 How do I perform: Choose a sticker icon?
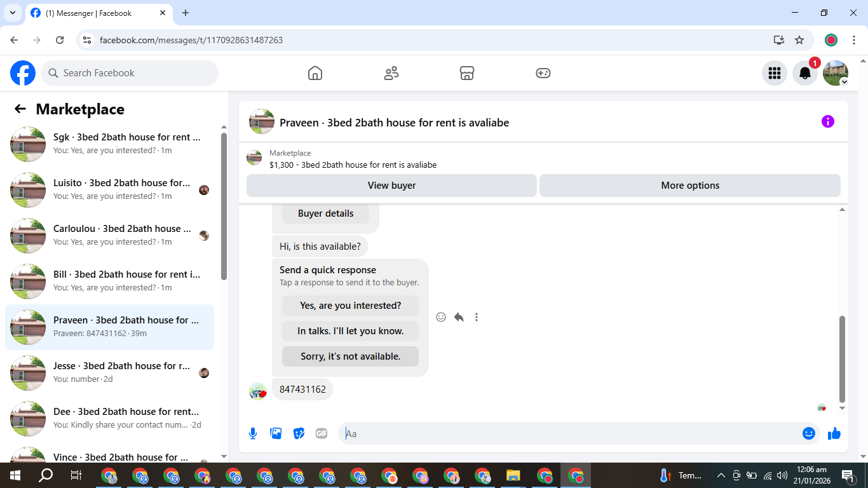tap(299, 433)
